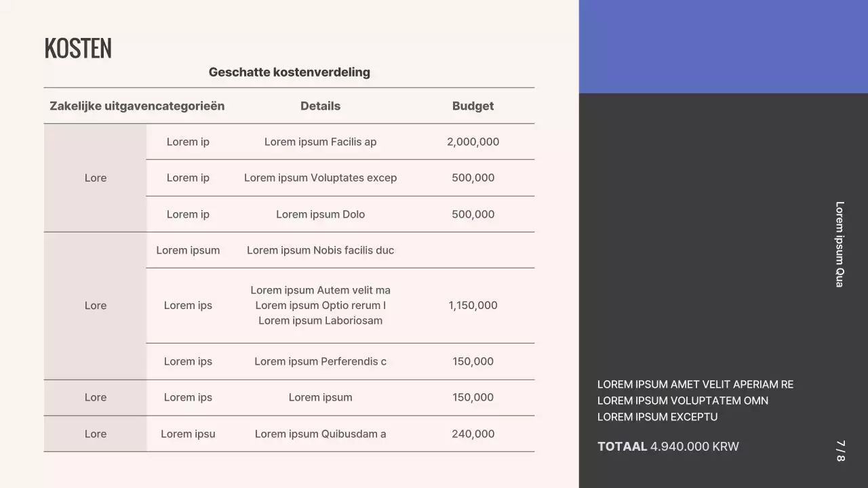Click the Lorem ipsum Facilis ap cell
The width and height of the screenshot is (868, 488).
tap(320, 142)
